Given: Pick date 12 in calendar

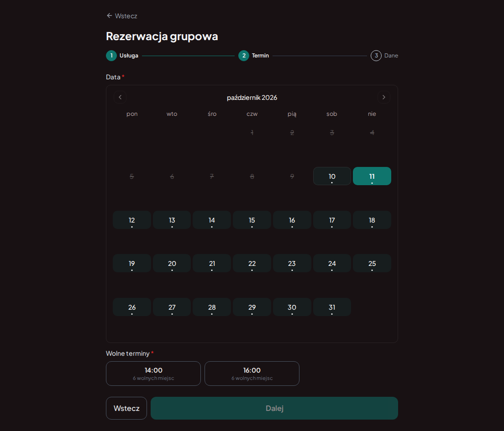Looking at the screenshot, I should (132, 220).
